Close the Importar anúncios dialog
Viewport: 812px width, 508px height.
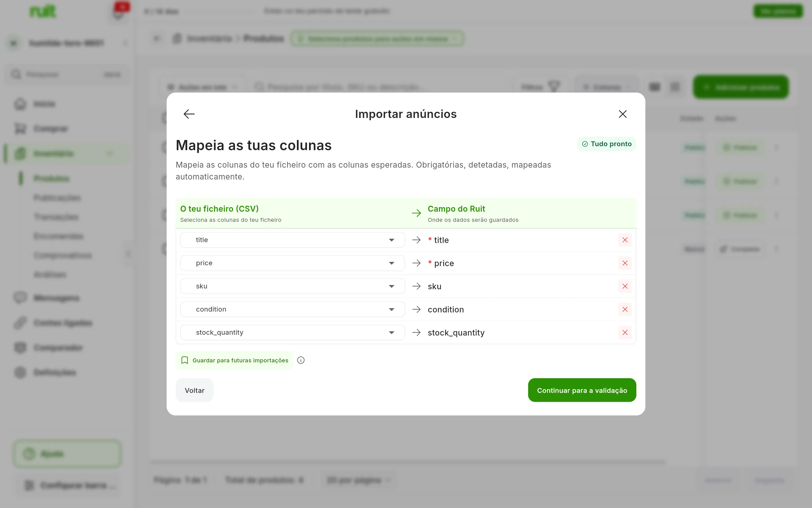point(623,114)
